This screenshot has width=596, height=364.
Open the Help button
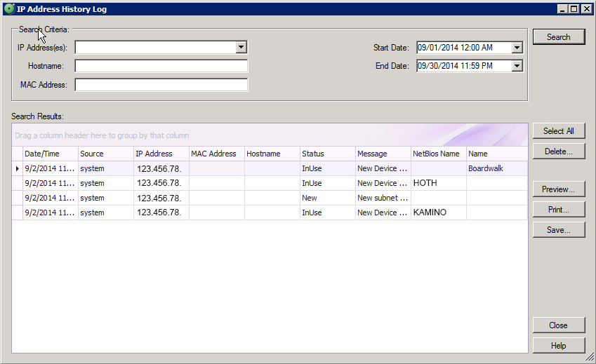click(x=558, y=346)
